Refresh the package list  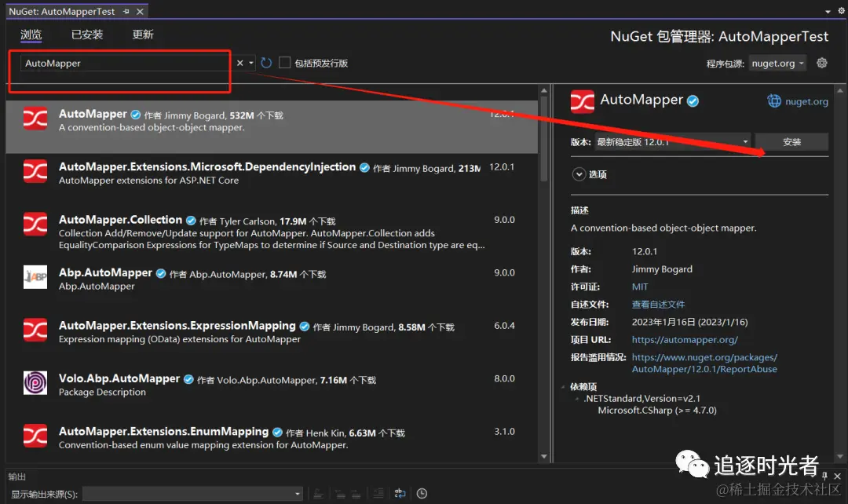[x=266, y=63]
